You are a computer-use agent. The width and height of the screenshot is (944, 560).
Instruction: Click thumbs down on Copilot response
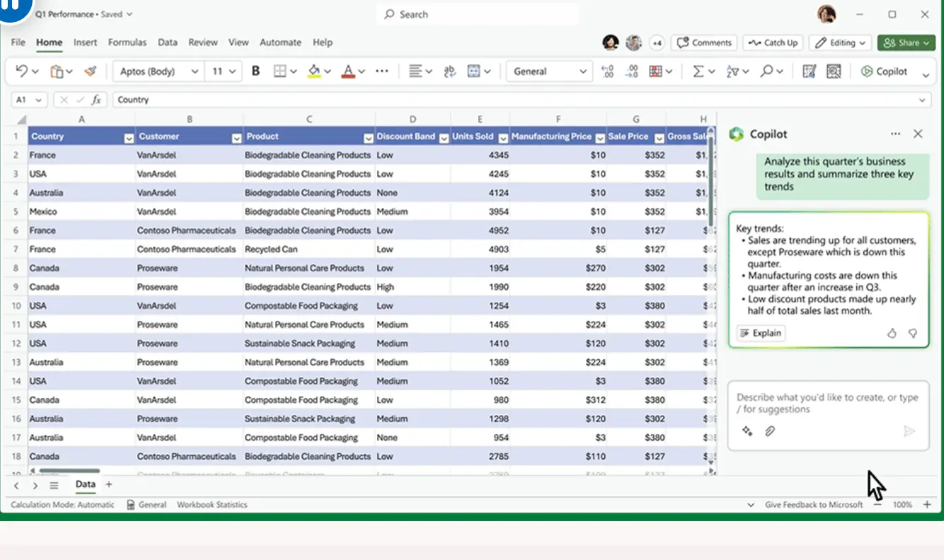[913, 333]
